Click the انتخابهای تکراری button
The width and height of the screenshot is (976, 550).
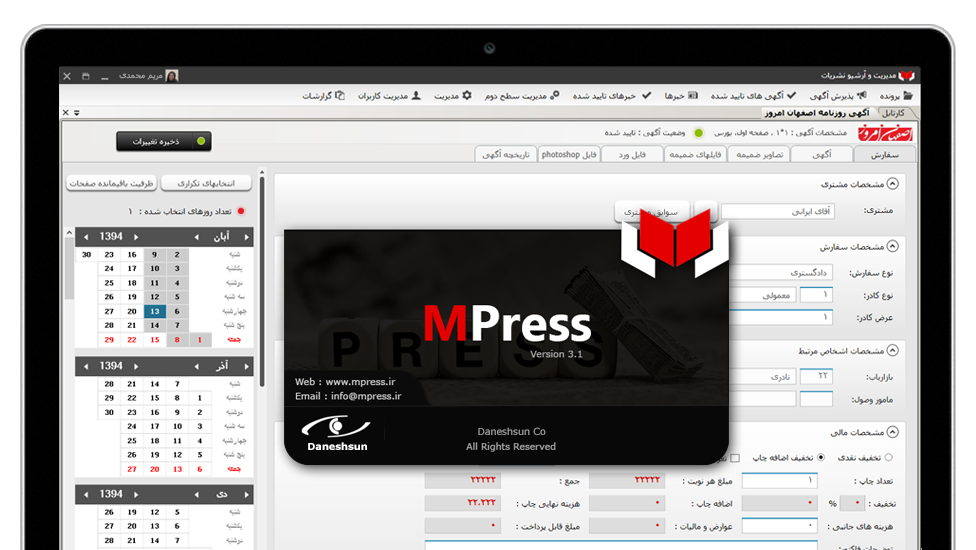(x=206, y=183)
